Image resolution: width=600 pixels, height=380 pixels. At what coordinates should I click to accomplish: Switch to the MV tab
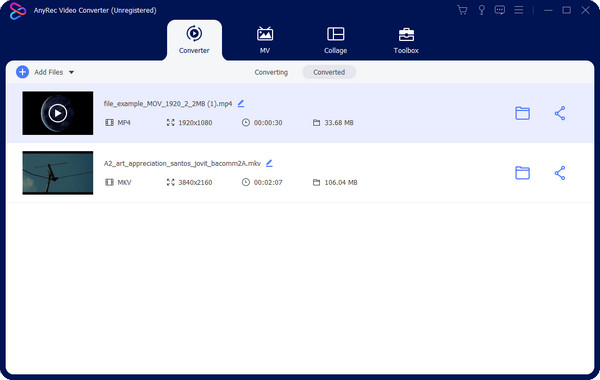point(265,40)
